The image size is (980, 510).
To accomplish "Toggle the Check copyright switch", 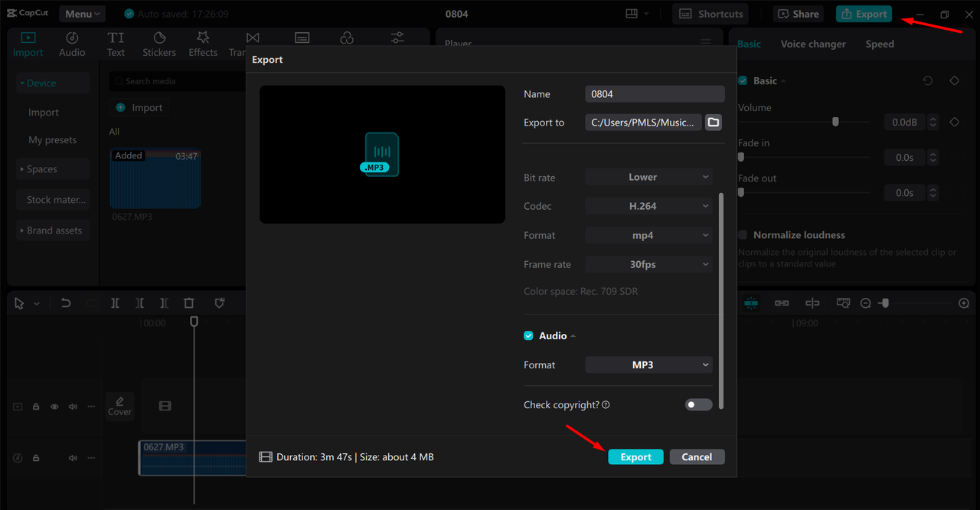I will (x=698, y=404).
